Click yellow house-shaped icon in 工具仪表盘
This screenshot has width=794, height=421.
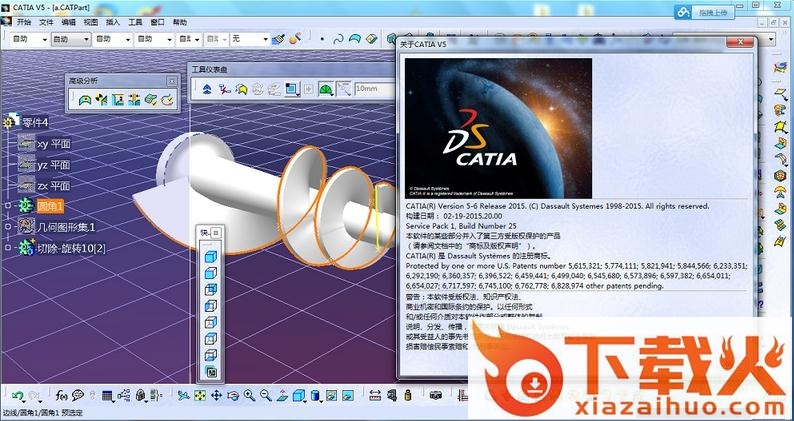[242, 89]
